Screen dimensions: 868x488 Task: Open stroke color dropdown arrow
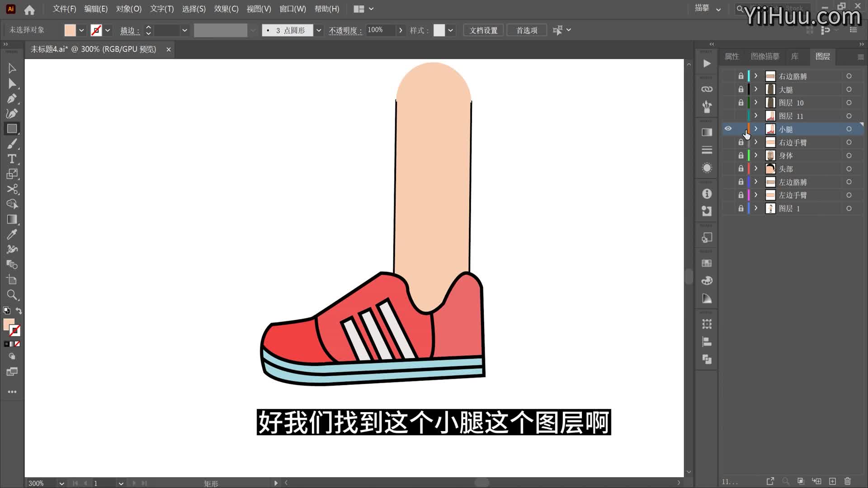click(108, 30)
